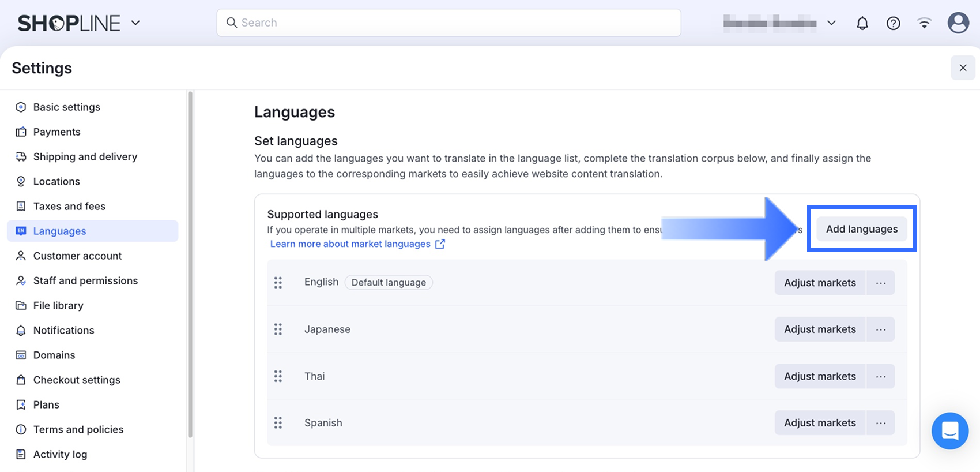
Task: Click the drag handle beside Thai
Action: point(278,376)
